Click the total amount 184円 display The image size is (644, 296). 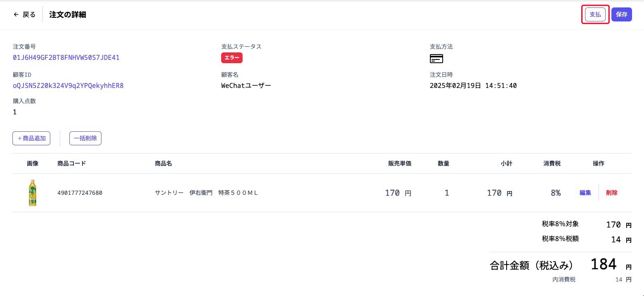pos(603,265)
